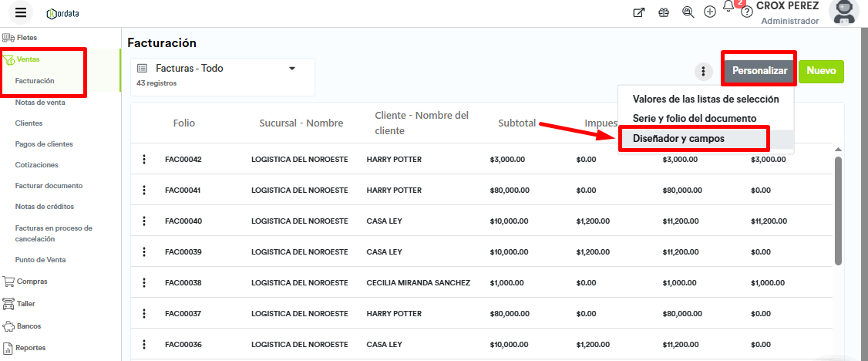Expand the Compras sidebar section
Image resolution: width=868 pixels, height=361 pixels.
pos(31,282)
